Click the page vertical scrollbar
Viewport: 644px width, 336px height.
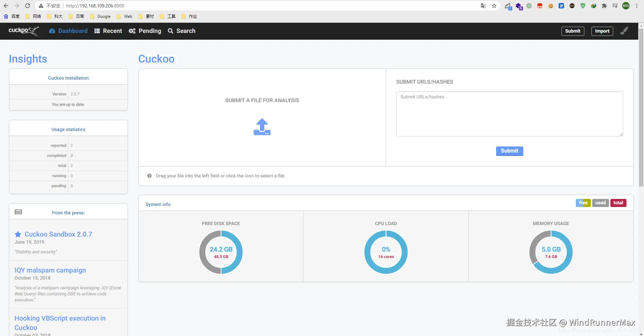tap(641, 108)
